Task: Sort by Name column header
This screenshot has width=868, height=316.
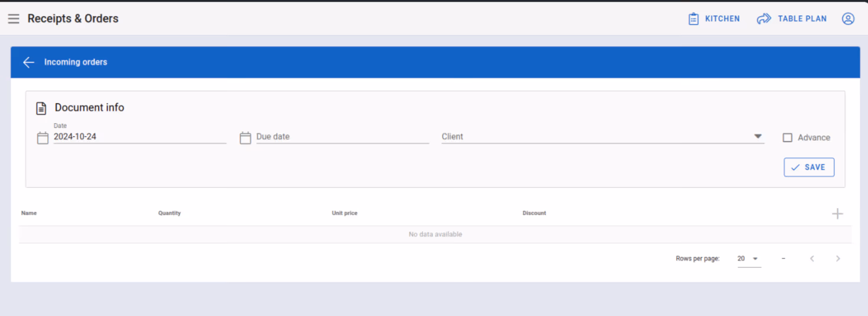Action: (29, 213)
